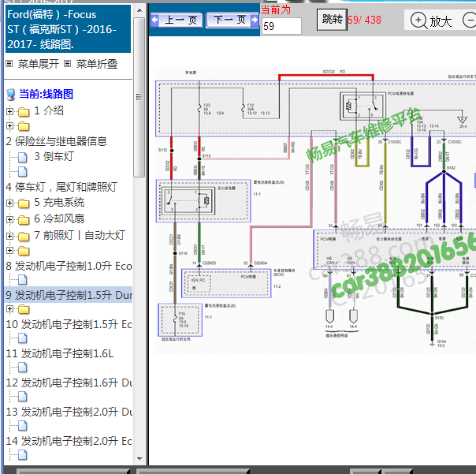
Task: Click the 跳转 jump button
Action: pos(332,20)
